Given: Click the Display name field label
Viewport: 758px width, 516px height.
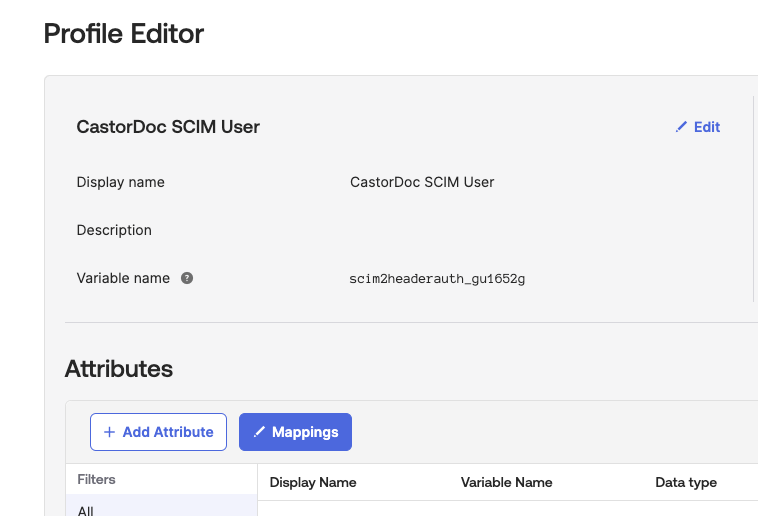Looking at the screenshot, I should [x=120, y=182].
